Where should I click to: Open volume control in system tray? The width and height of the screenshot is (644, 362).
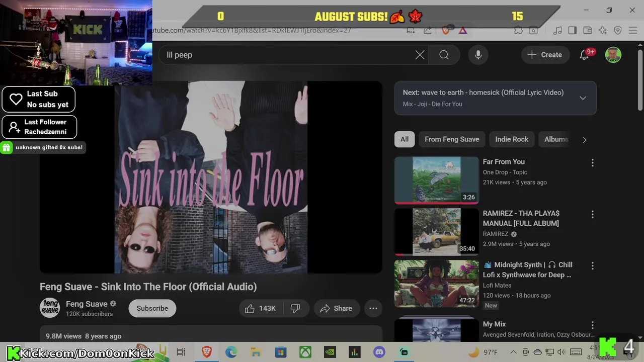pyautogui.click(x=561, y=352)
